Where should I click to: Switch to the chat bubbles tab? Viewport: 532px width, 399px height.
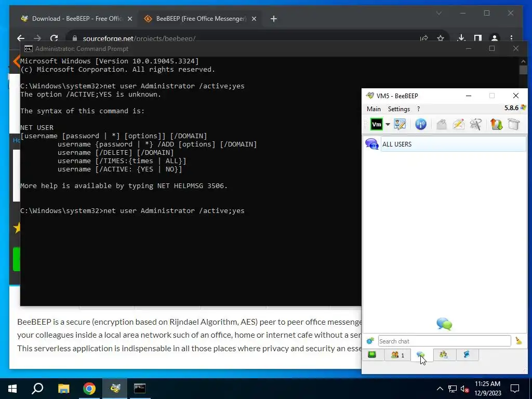[421, 355]
